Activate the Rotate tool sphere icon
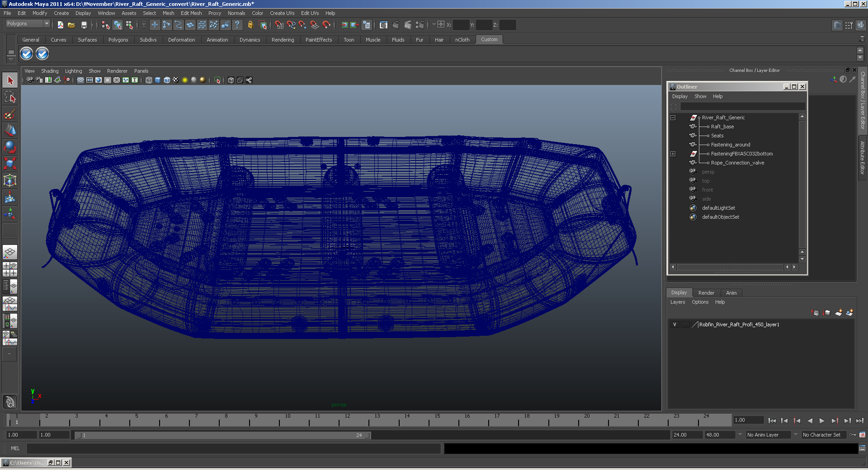868x470 pixels. (x=10, y=147)
